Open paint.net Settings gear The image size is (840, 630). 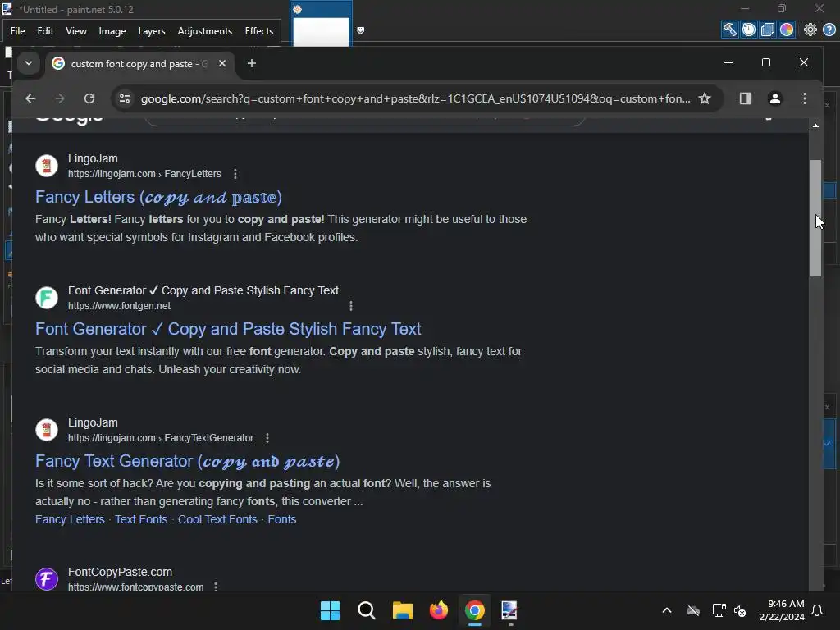pos(810,30)
